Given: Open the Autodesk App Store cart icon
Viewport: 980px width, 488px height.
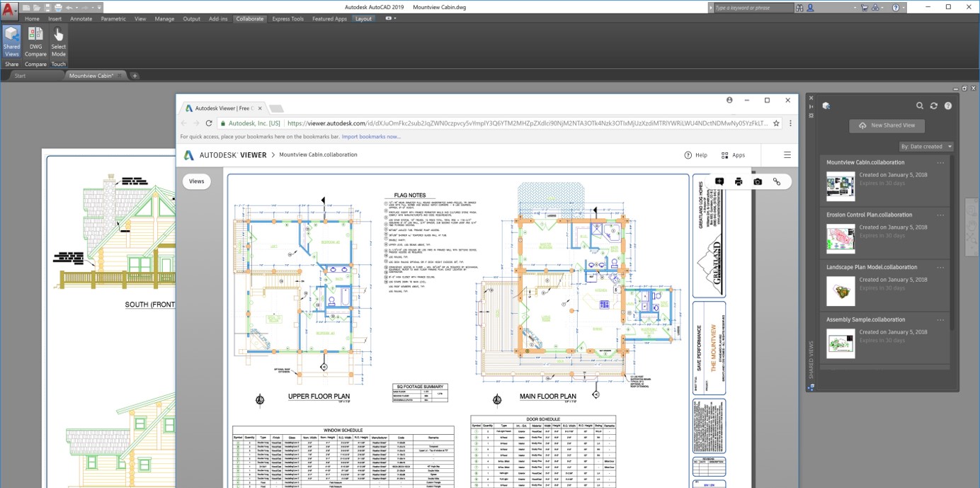Looking at the screenshot, I should [865, 7].
